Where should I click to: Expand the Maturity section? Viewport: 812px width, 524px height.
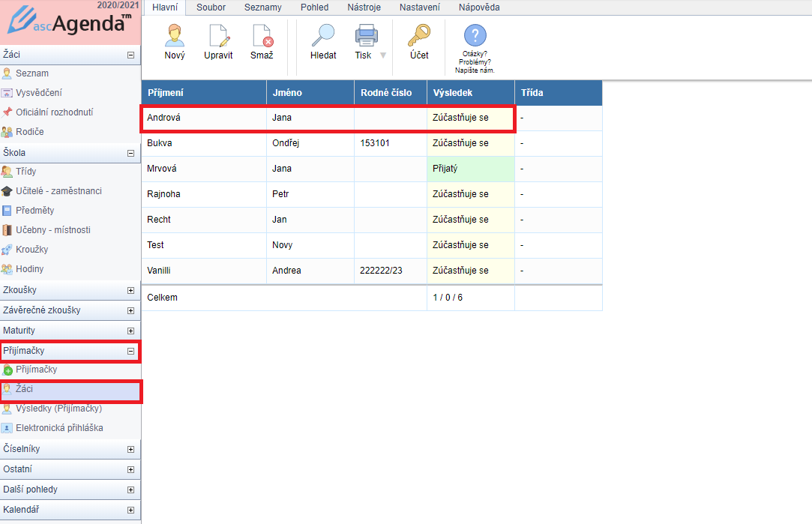(130, 331)
